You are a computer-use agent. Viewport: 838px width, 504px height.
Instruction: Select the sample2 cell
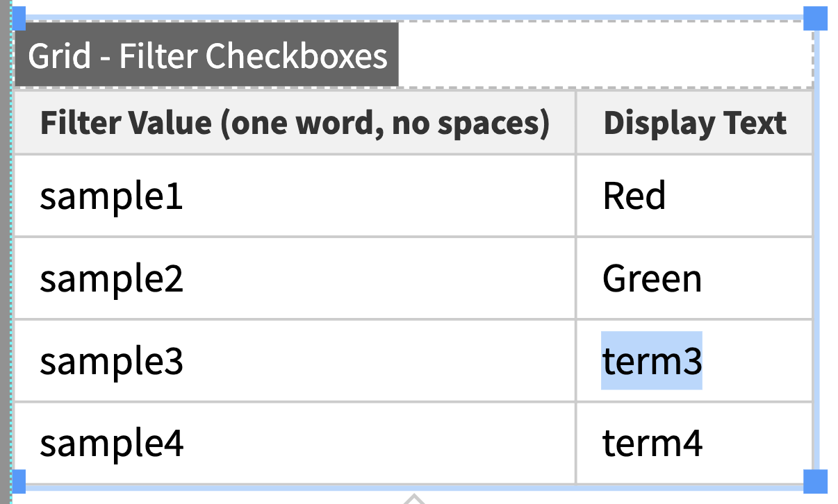pyautogui.click(x=295, y=278)
